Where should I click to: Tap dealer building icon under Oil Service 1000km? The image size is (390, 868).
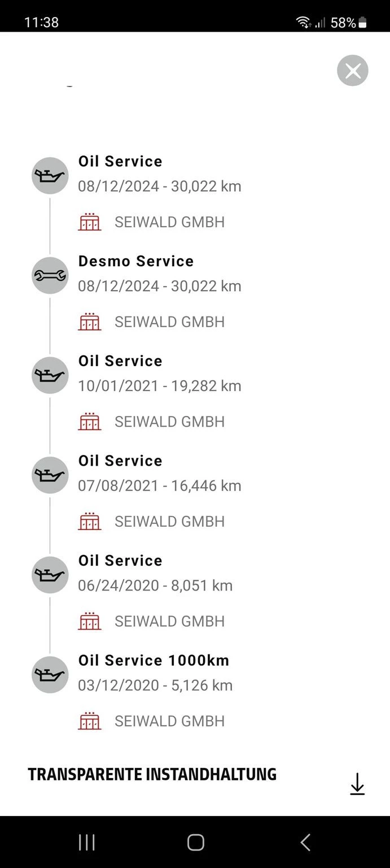click(x=90, y=721)
